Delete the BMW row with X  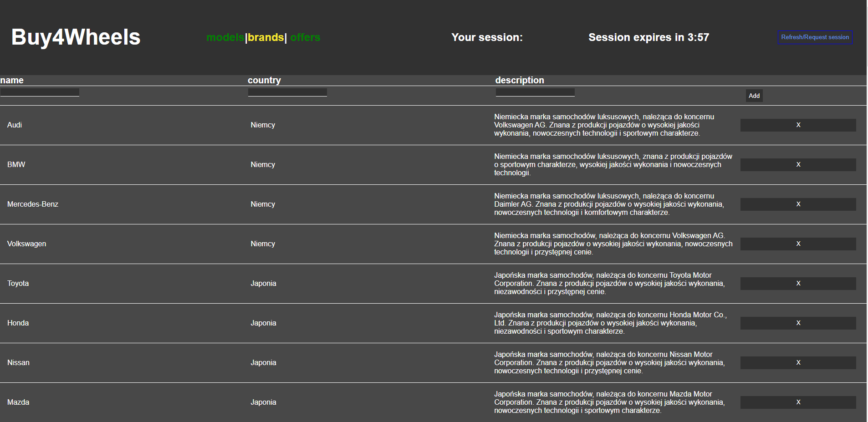(x=798, y=165)
